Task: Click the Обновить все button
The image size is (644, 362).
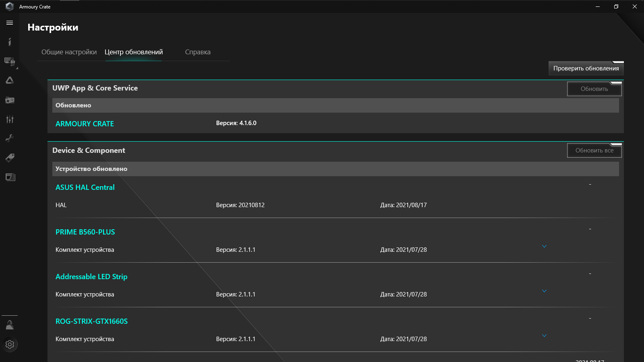Action: pos(594,150)
